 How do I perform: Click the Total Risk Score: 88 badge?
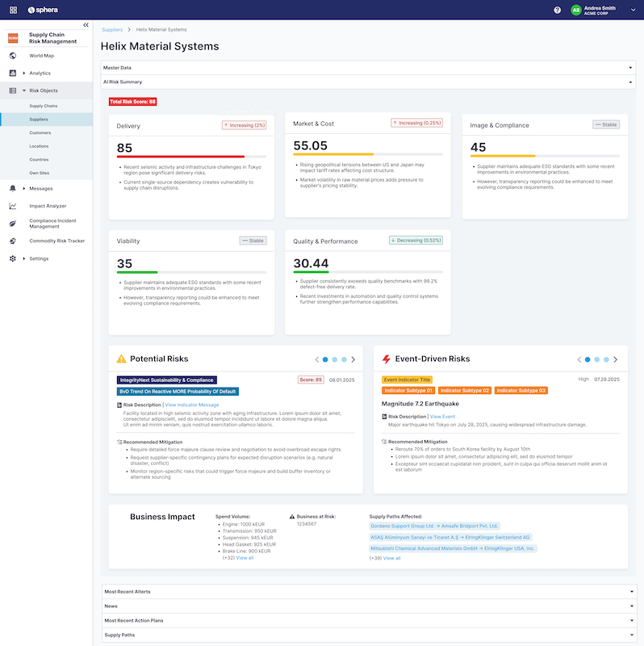[x=132, y=102]
